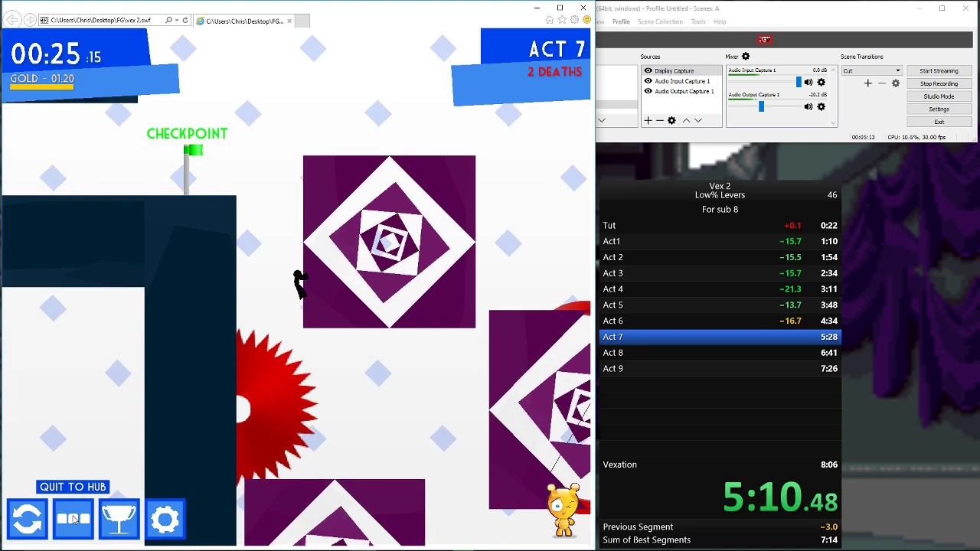Image resolution: width=980 pixels, height=551 pixels.
Task: Open OBS Help menu
Action: (720, 22)
